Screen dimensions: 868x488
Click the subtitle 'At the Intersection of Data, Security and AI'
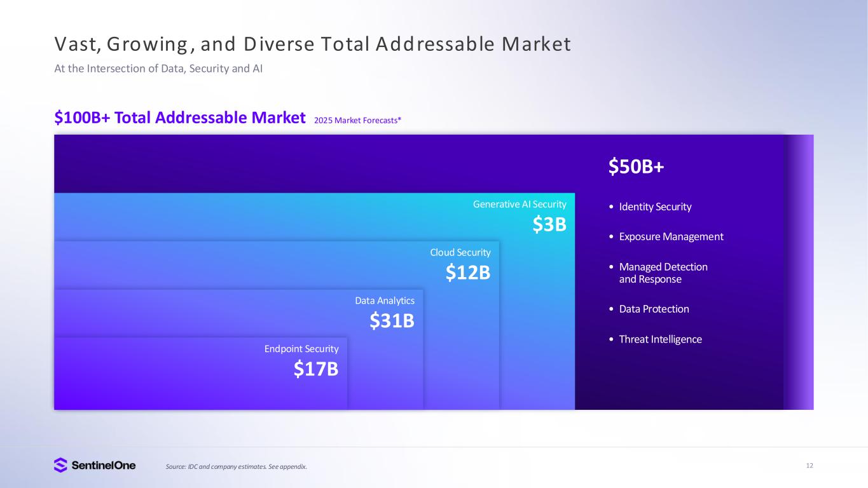tap(158, 69)
